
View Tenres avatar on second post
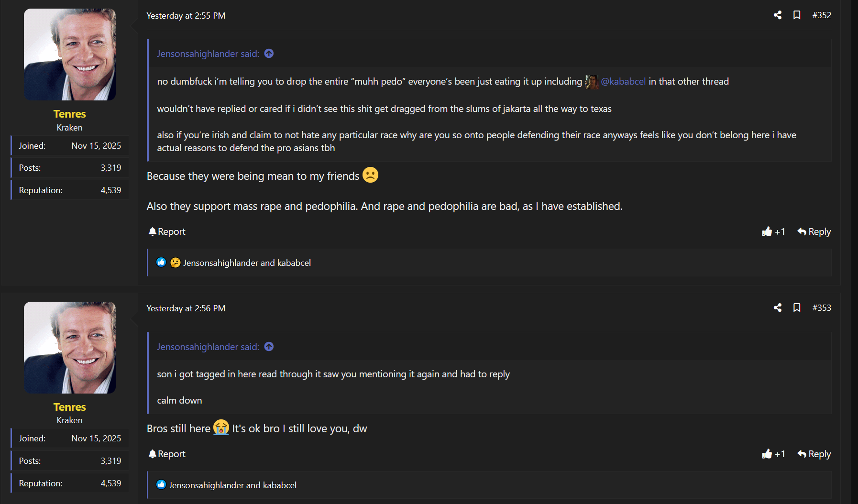point(70,348)
